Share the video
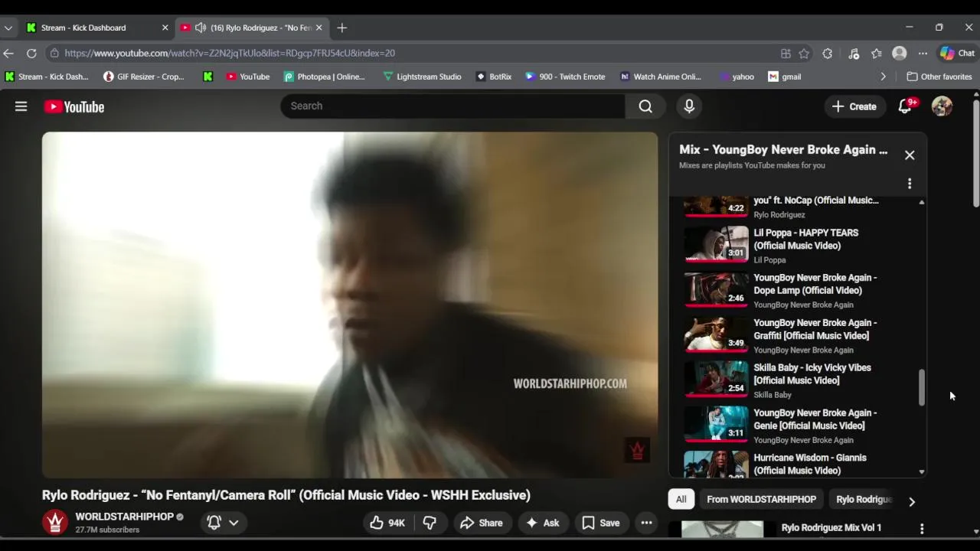 pos(482,523)
